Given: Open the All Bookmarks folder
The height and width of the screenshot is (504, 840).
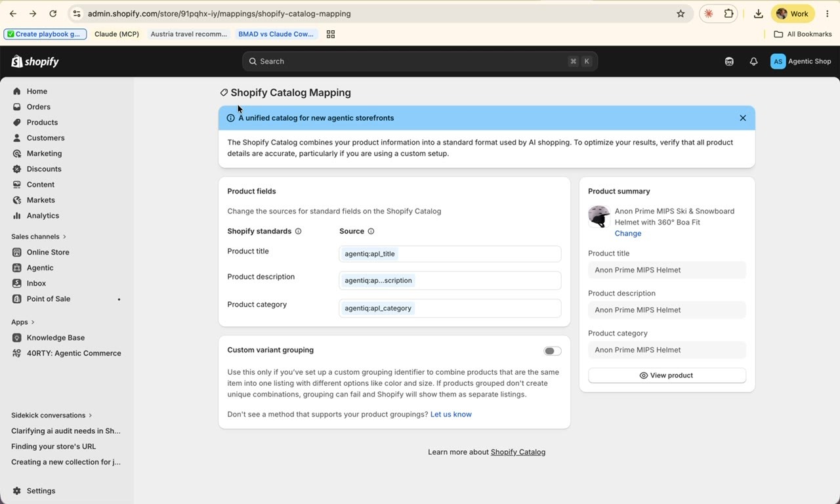Looking at the screenshot, I should pyautogui.click(x=803, y=34).
